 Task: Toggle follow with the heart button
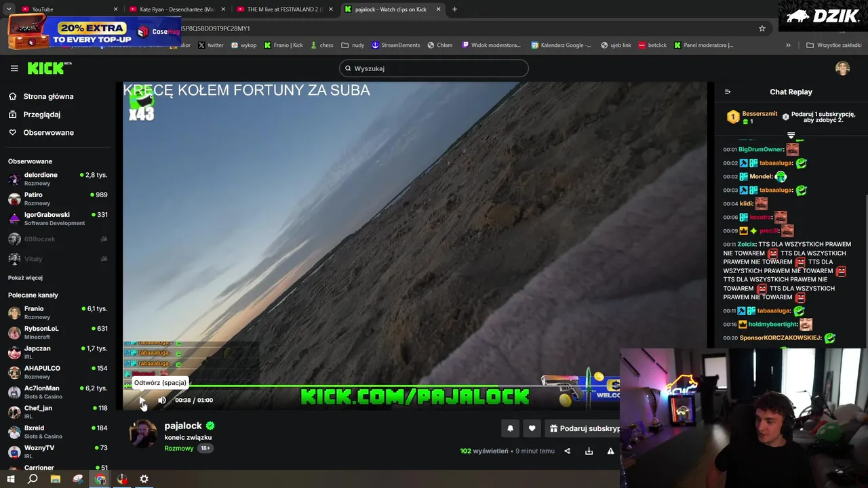click(532, 428)
